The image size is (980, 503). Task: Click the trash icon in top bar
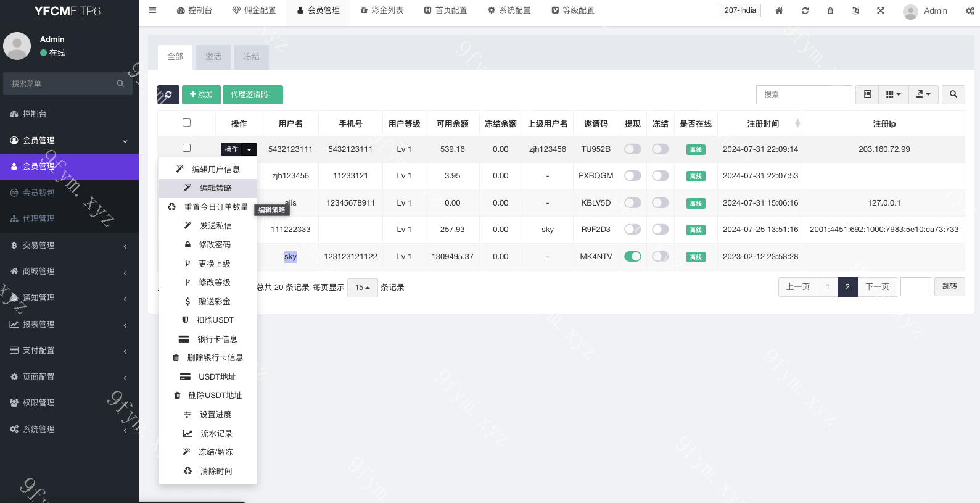pyautogui.click(x=830, y=10)
